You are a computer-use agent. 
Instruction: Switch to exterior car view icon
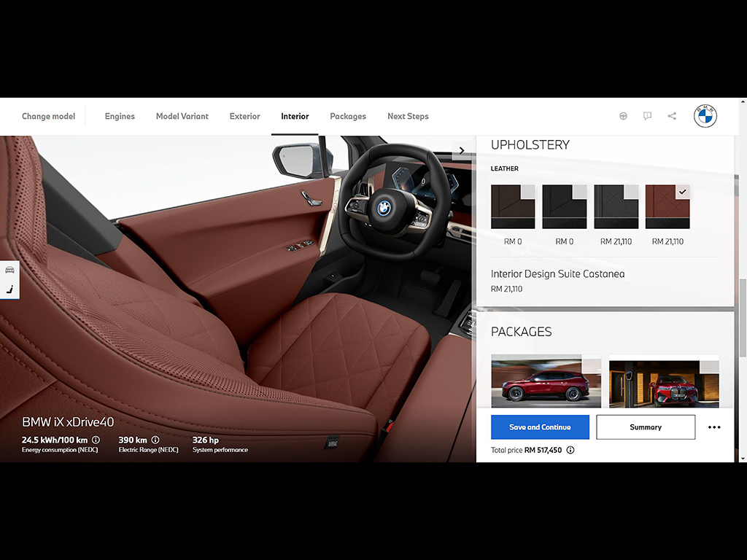tap(9, 270)
